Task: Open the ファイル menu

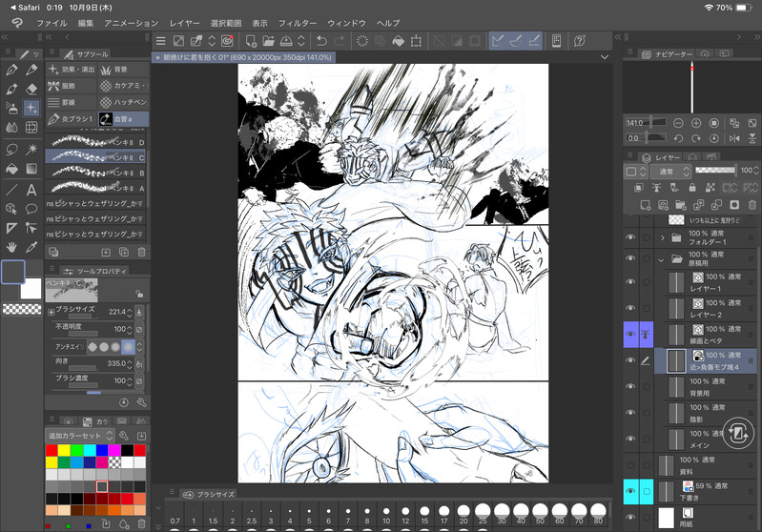Action: coord(51,23)
